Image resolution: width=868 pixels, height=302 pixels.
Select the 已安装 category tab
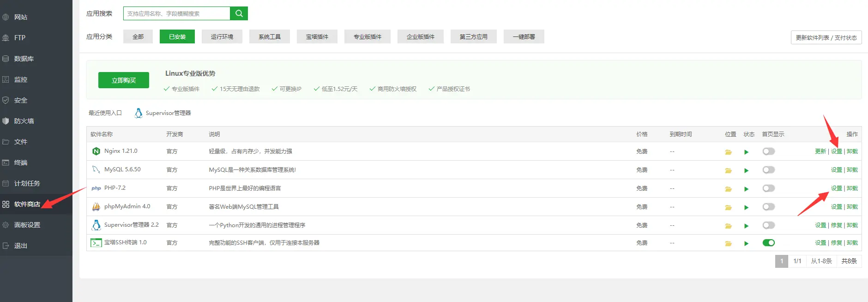[x=177, y=36]
